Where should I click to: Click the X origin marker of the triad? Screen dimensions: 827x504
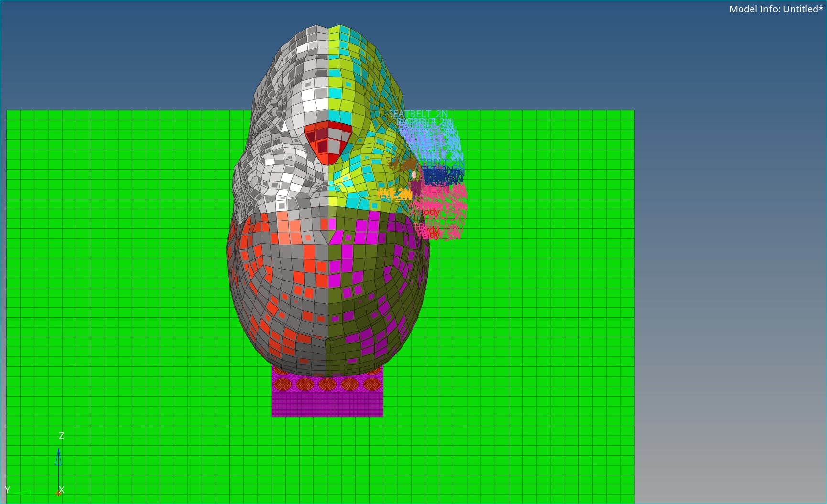pyautogui.click(x=59, y=493)
